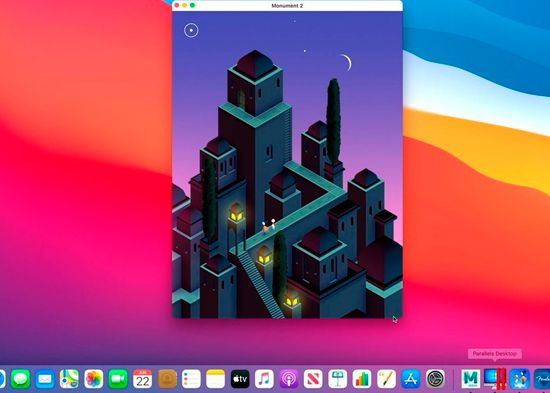This screenshot has width=550, height=393.
Task: Launch the Apple TV app
Action: tap(240, 379)
